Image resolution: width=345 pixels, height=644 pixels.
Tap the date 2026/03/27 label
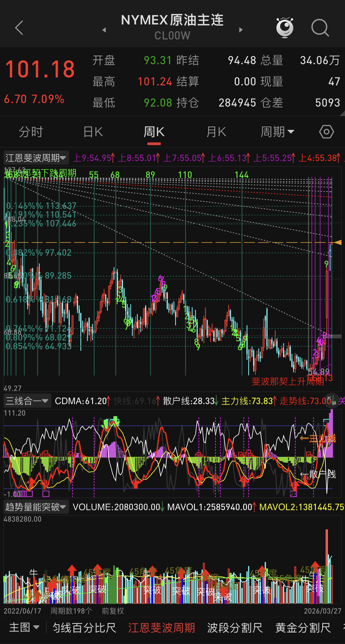point(323,611)
